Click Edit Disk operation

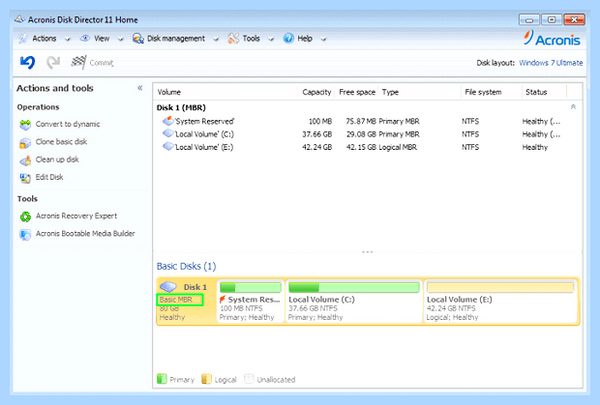pos(49,177)
